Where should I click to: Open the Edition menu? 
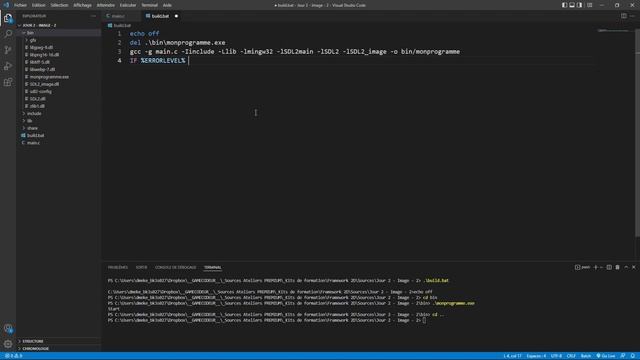pos(38,5)
